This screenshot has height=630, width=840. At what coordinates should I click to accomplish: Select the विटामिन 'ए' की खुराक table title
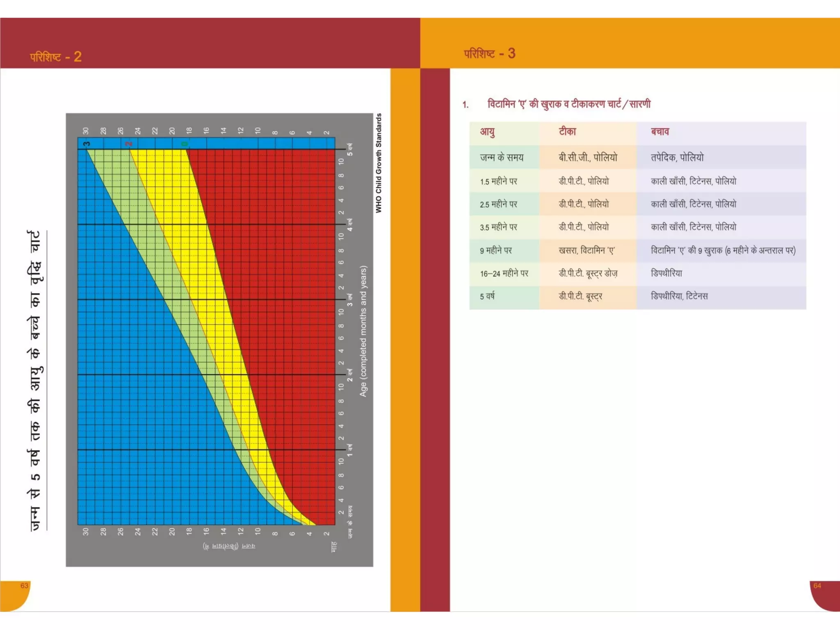[568, 104]
